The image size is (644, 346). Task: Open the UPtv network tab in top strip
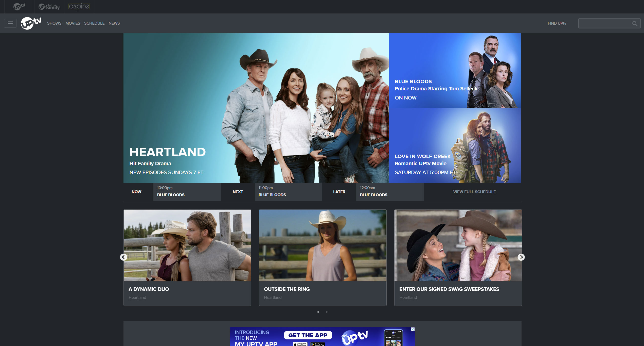[x=19, y=7]
